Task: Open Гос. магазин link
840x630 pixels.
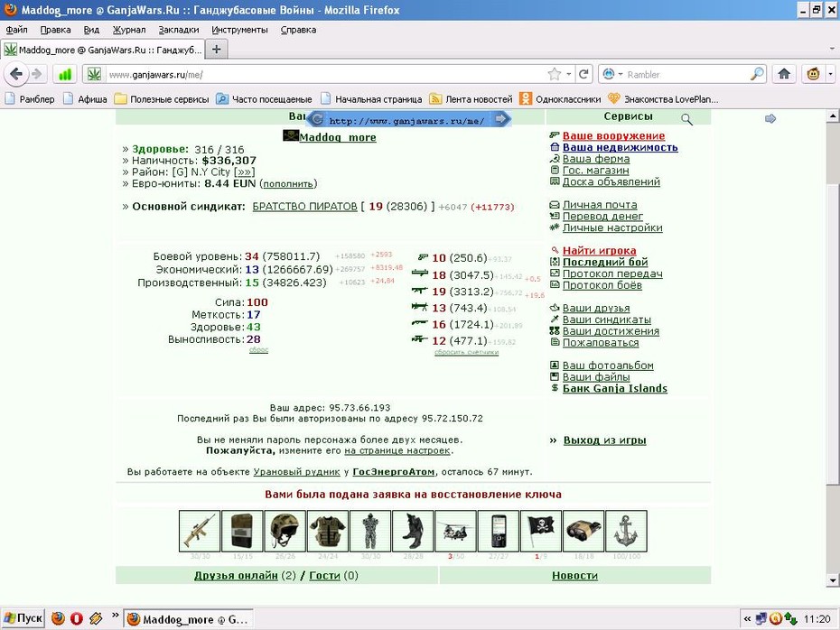Action: [595, 171]
